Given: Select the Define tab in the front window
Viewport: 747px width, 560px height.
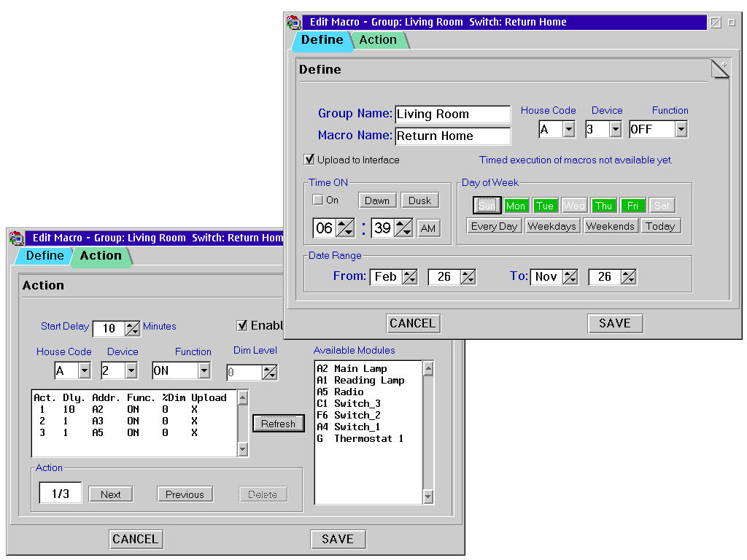Looking at the screenshot, I should tap(322, 40).
